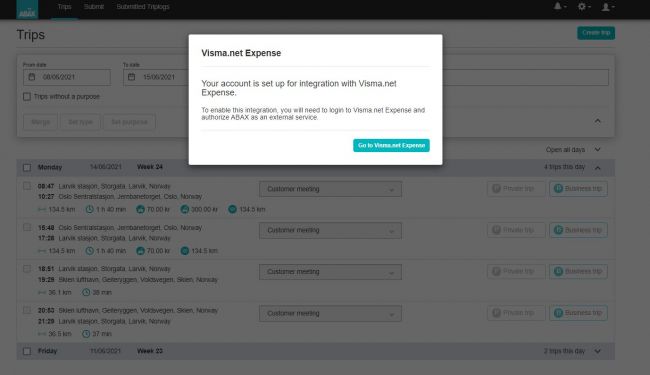Mark 15:48 trip as Private trip
The width and height of the screenshot is (650, 375).
[x=516, y=230]
